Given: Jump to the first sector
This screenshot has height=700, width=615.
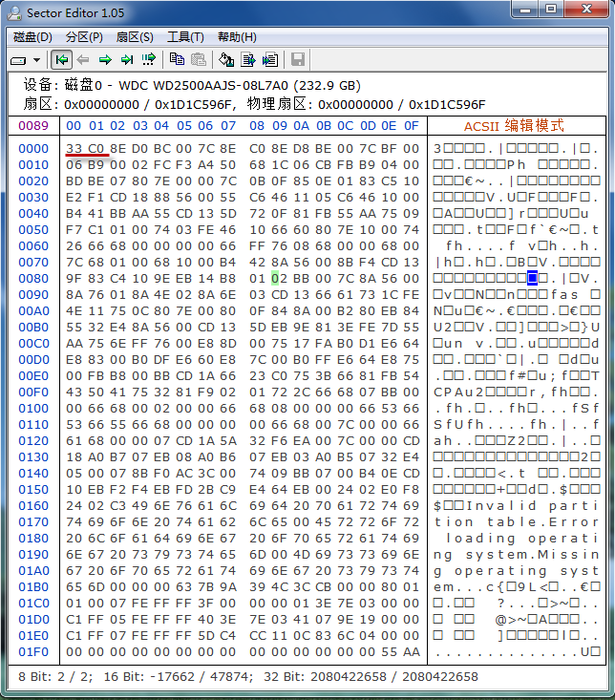Looking at the screenshot, I should pos(61,59).
